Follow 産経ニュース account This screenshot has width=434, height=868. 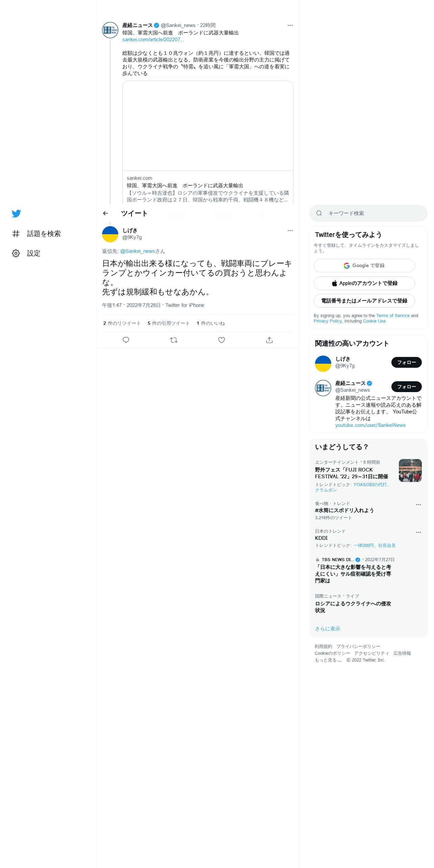point(407,387)
